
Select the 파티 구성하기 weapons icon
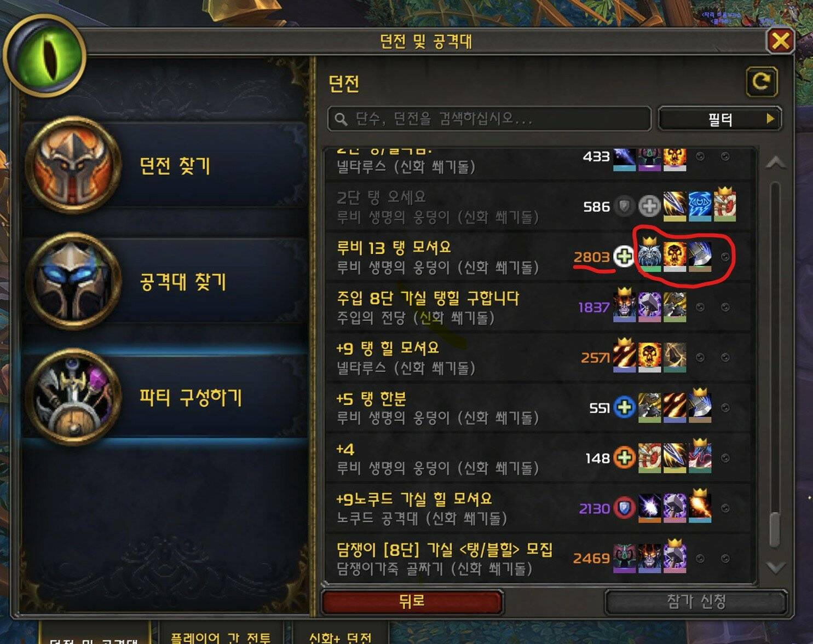(x=73, y=397)
